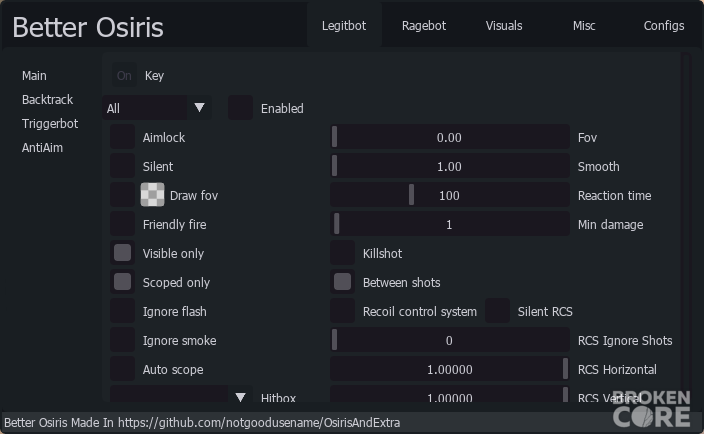Click the RCS Vertical slider

click(x=450, y=394)
